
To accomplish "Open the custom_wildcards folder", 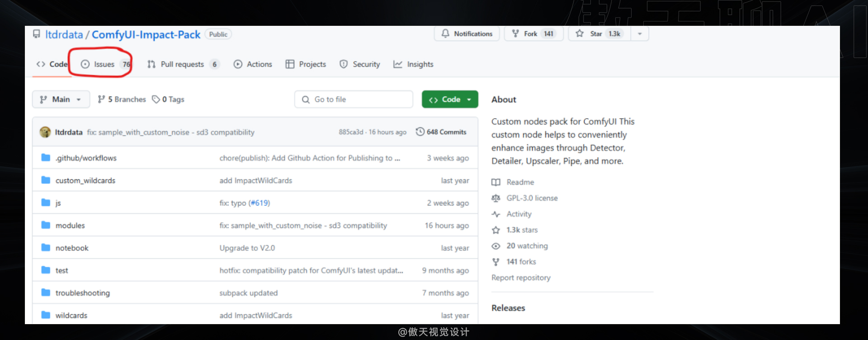I will (85, 181).
